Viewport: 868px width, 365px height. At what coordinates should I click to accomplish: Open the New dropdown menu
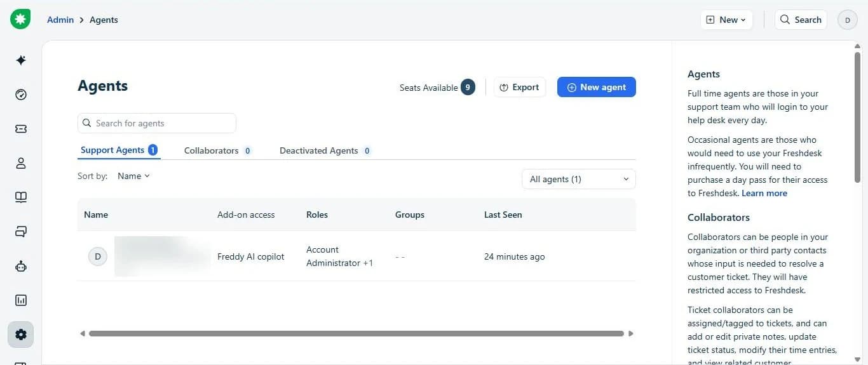coord(726,20)
